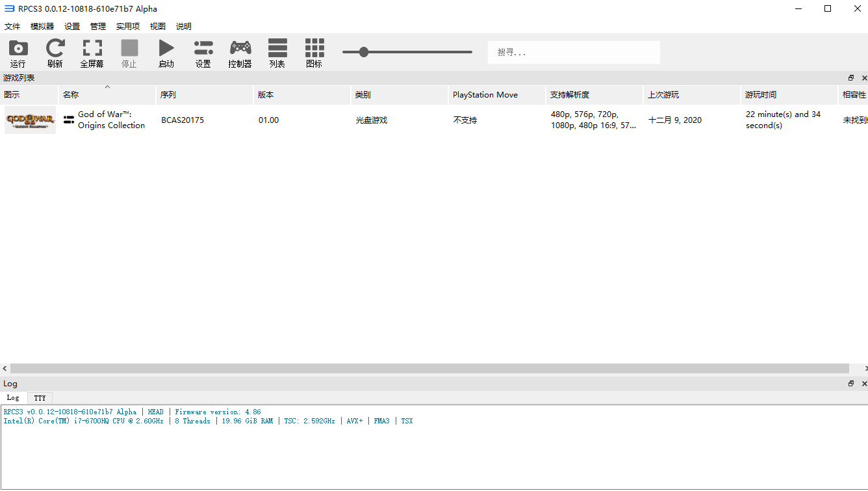Click the 运行 (run) camera icon
The width and height of the screenshot is (868, 491).
[18, 48]
